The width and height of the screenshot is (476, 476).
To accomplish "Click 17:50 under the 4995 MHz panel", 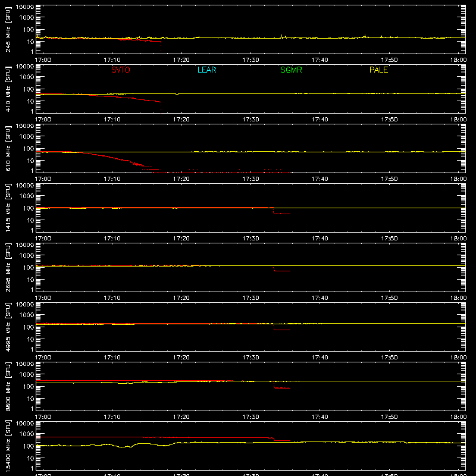I will pos(389,358).
